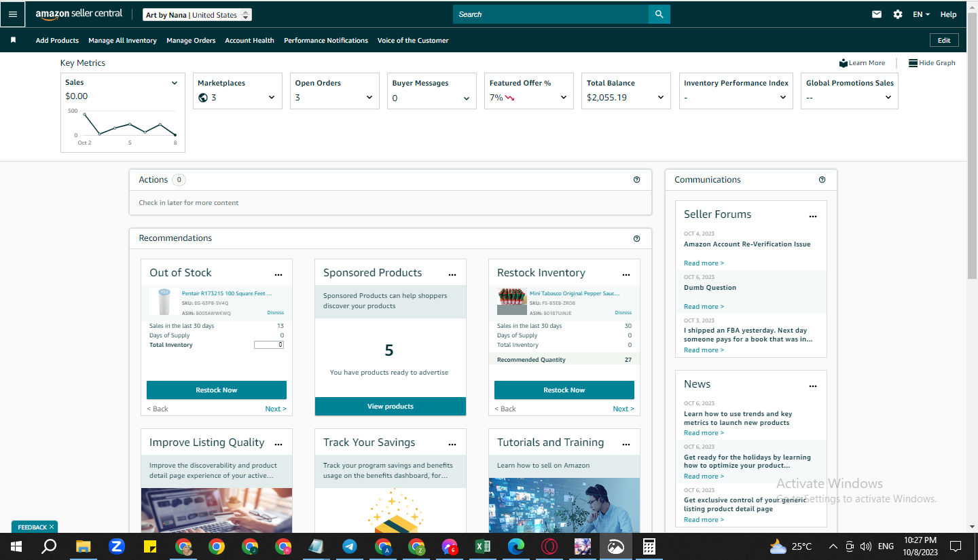This screenshot has width=978, height=560.
Task: Open the Tutorials and Training card options menu
Action: [626, 445]
